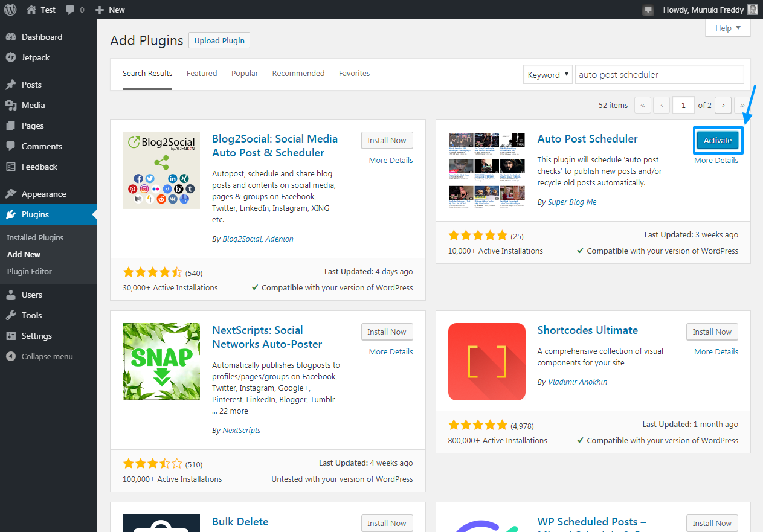Open the Appearance sidebar menu

click(x=48, y=194)
